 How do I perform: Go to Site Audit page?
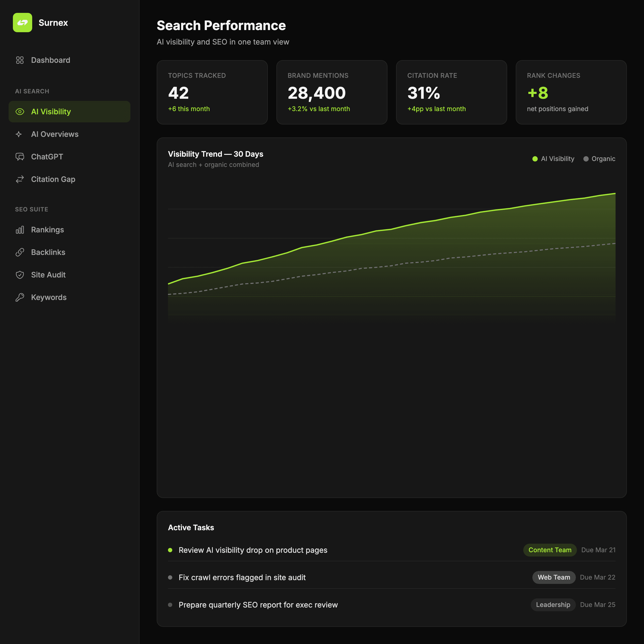[48, 275]
